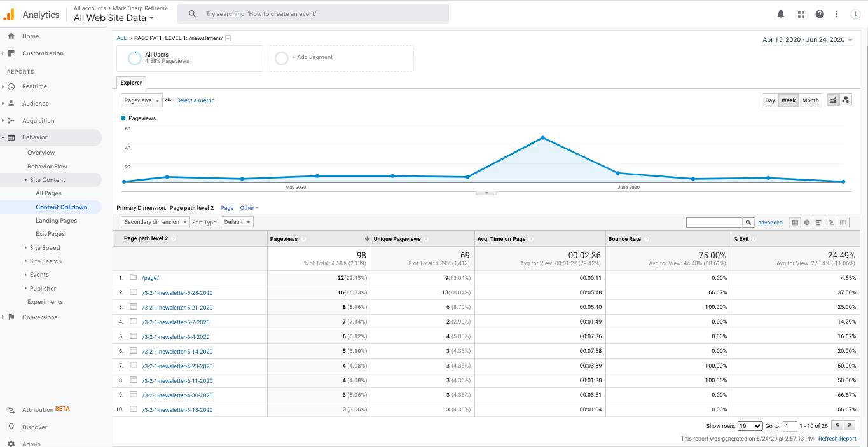Screen dimensions: 868x447
Task: Click the peak data point on the Pageviews graph
Action: (x=542, y=137)
